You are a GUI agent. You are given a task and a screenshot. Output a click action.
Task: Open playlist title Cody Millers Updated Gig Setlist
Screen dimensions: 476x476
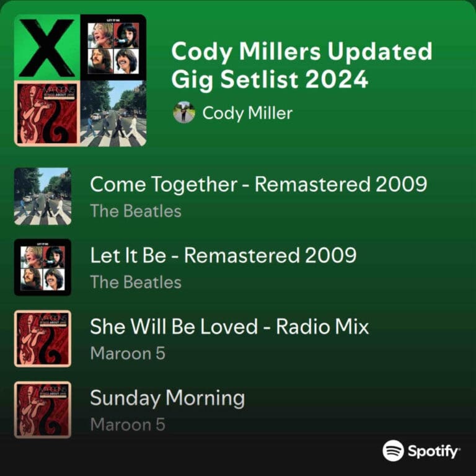[302, 66]
